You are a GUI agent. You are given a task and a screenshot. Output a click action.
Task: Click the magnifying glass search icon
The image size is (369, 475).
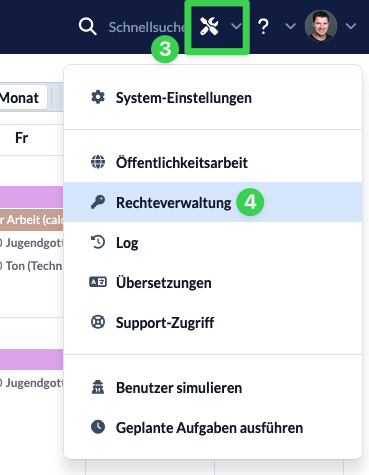[88, 26]
